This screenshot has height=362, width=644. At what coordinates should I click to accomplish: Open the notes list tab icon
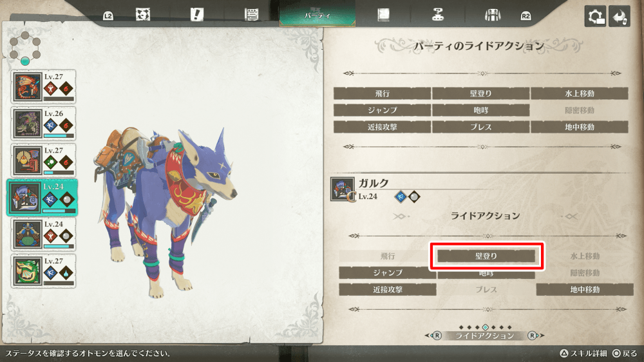coord(251,15)
